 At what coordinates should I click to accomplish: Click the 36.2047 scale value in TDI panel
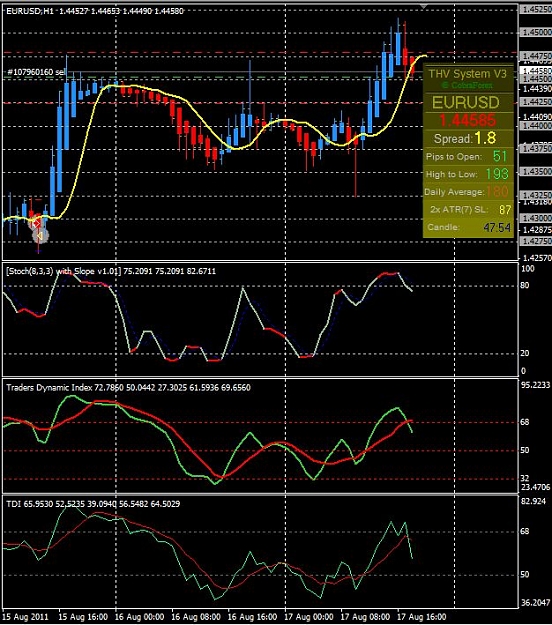click(536, 603)
